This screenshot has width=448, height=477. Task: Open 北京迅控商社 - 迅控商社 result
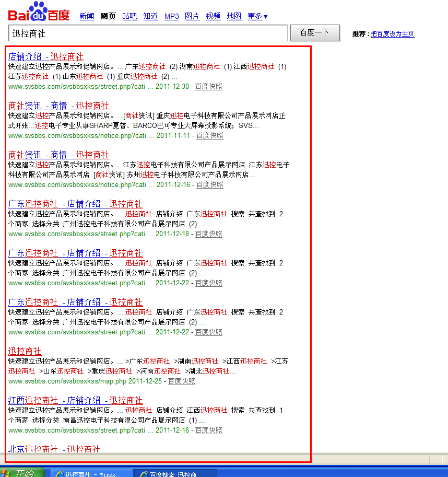[54, 449]
